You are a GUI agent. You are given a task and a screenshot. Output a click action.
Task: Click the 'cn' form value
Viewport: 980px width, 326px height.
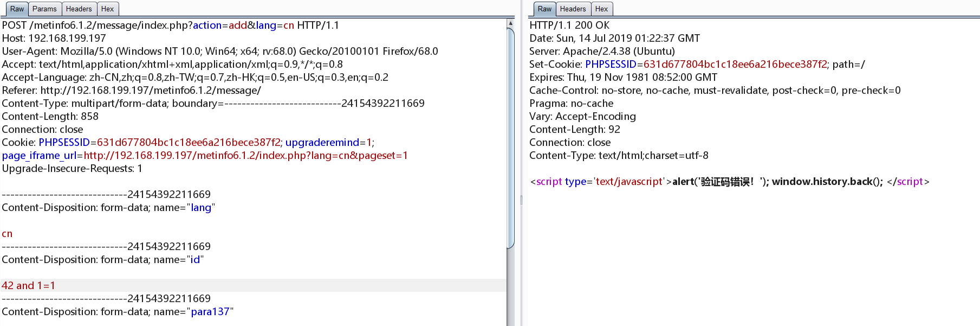tap(7, 234)
